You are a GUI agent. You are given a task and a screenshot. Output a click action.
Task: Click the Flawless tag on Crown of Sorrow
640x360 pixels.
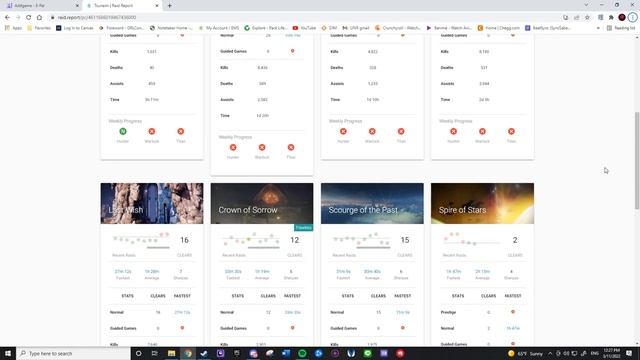tap(303, 228)
